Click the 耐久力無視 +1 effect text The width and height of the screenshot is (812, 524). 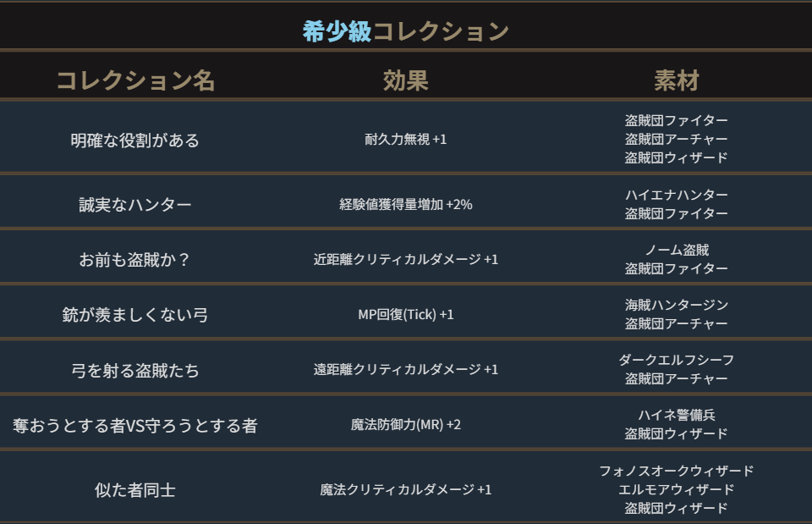tap(406, 140)
